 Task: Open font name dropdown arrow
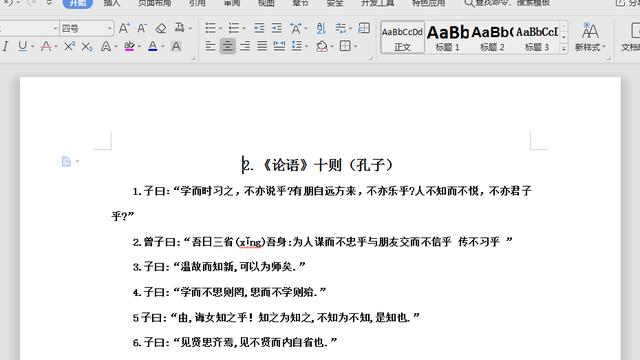pos(55,29)
